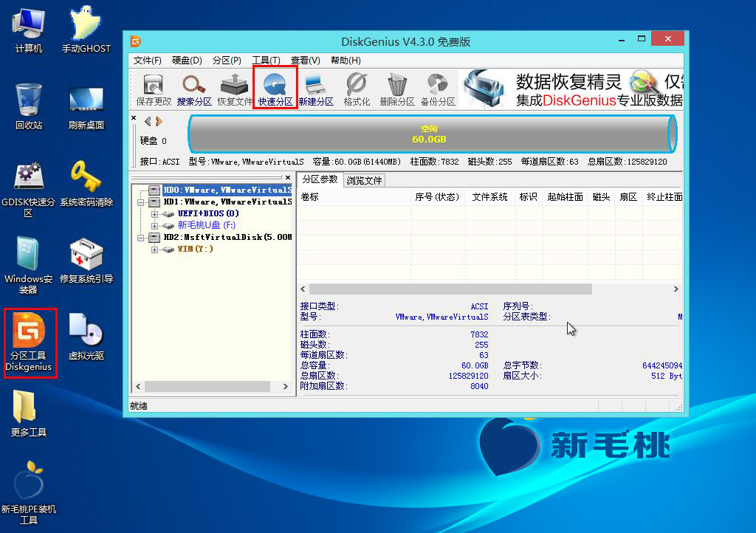Launch Windows安装器 desktop shortcut
756x533 pixels.
(29, 266)
